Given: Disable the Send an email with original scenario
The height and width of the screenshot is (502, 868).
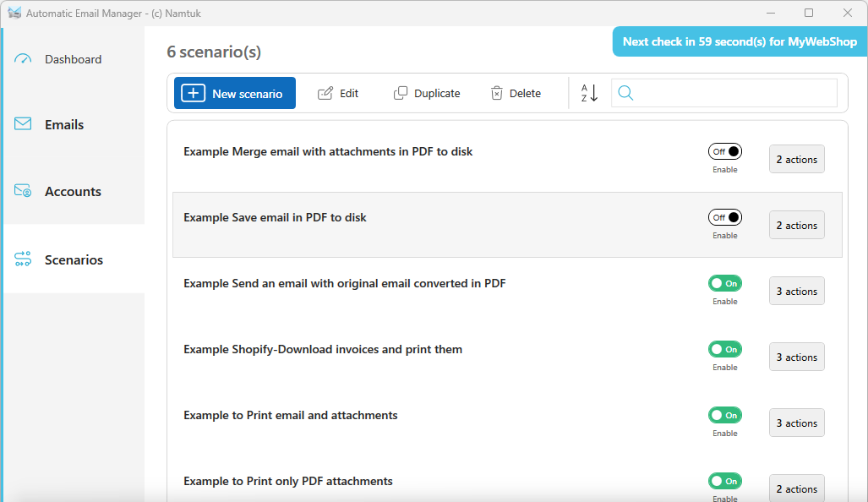Looking at the screenshot, I should tap(724, 283).
